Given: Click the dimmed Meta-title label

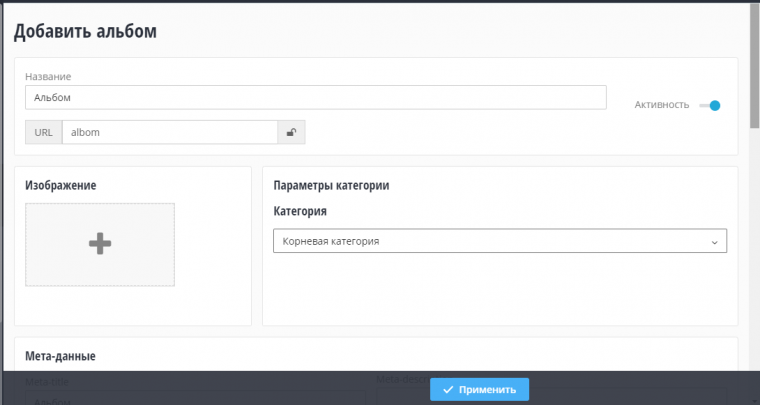Looking at the screenshot, I should point(48,380).
